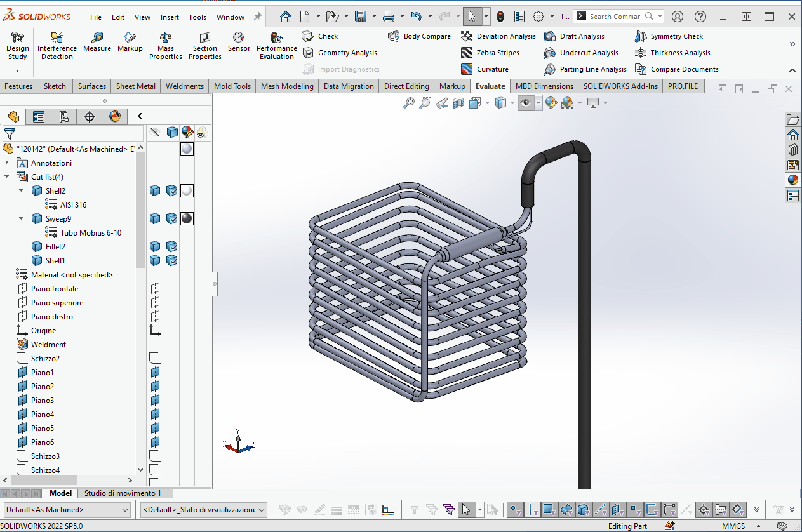Viewport: 802px width, 532px height.
Task: Open the ConfigurationManager tab icon
Action: click(64, 116)
